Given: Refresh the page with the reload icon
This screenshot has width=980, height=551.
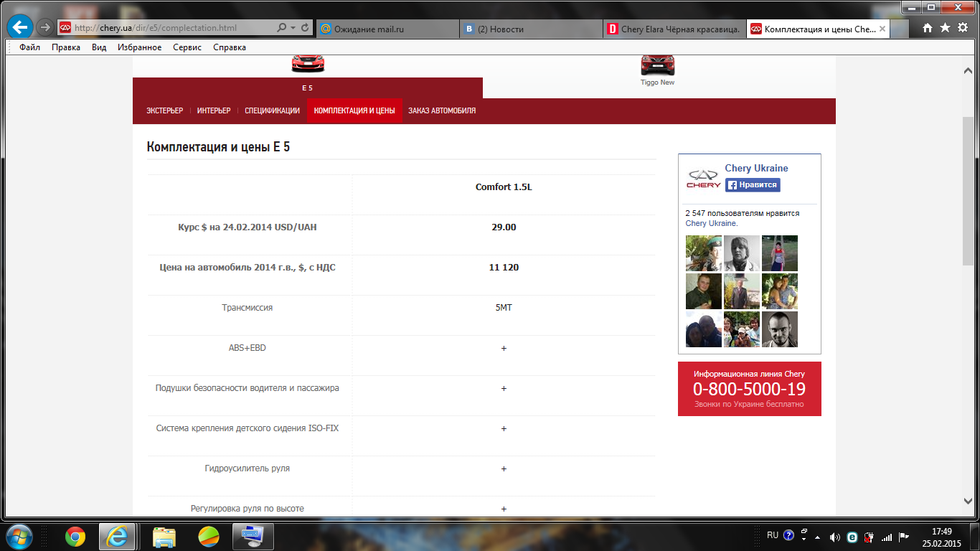Looking at the screenshot, I should click(306, 28).
